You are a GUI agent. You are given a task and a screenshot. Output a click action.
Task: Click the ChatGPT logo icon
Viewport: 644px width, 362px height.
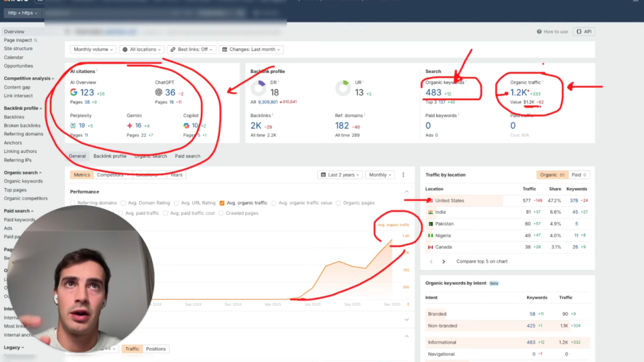click(159, 93)
